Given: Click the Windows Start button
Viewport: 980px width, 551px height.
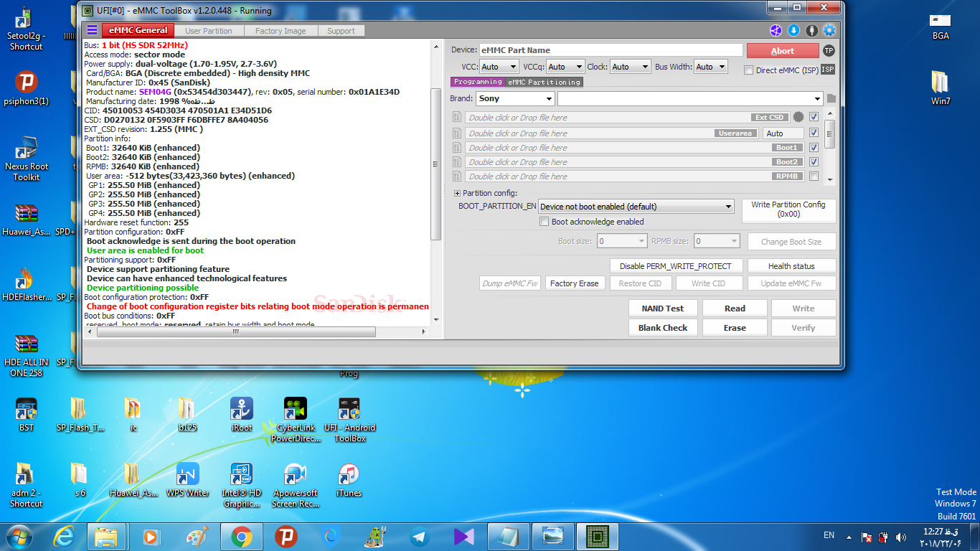Looking at the screenshot, I should [x=19, y=537].
